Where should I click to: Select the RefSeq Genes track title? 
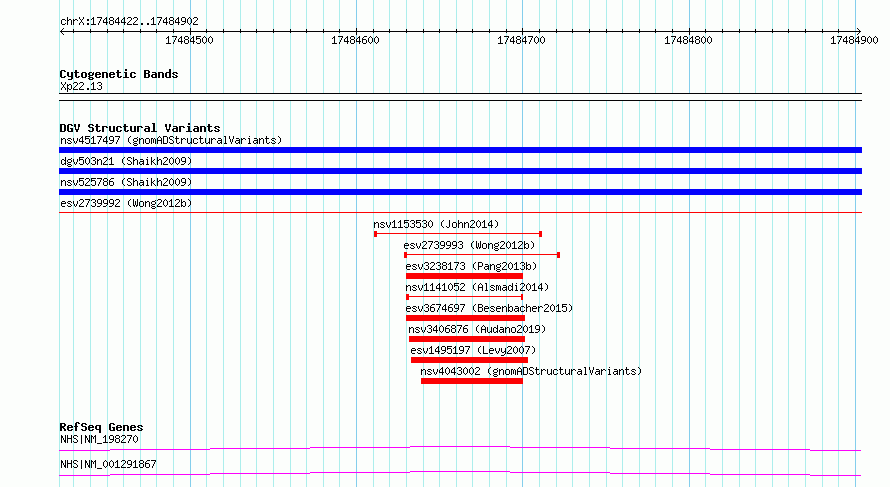click(101, 427)
